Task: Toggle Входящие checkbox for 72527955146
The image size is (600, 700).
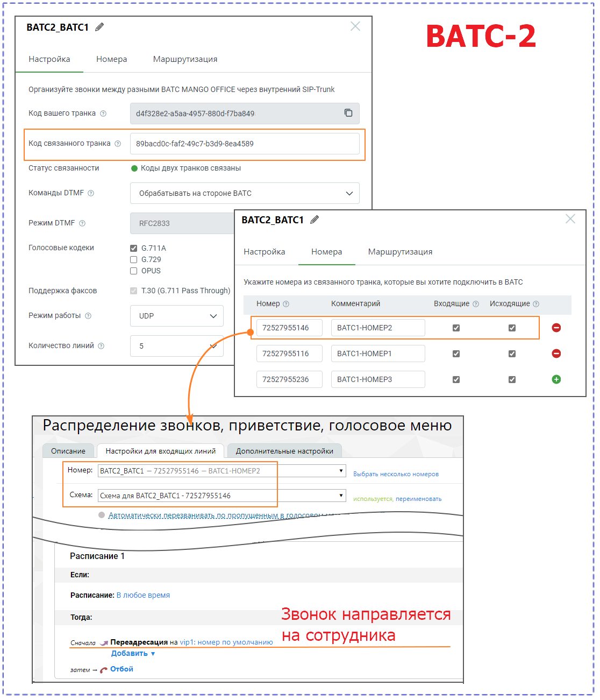Action: (x=456, y=328)
